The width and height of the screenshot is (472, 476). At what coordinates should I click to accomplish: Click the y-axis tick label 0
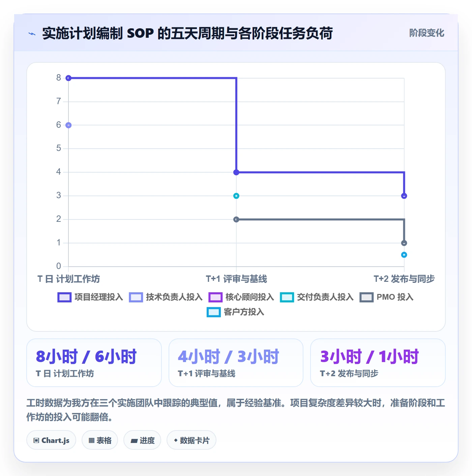[x=59, y=266]
